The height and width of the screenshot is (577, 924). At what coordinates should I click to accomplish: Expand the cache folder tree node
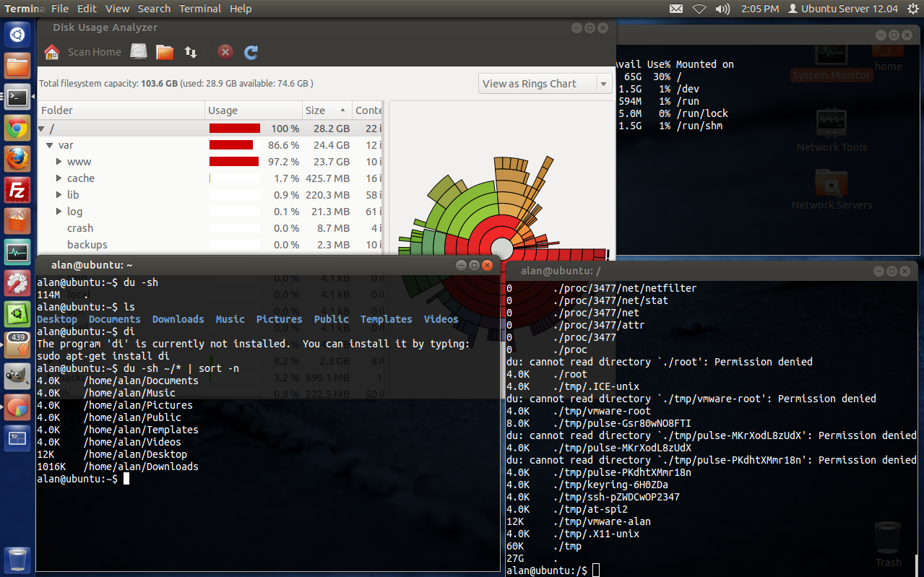[59, 178]
